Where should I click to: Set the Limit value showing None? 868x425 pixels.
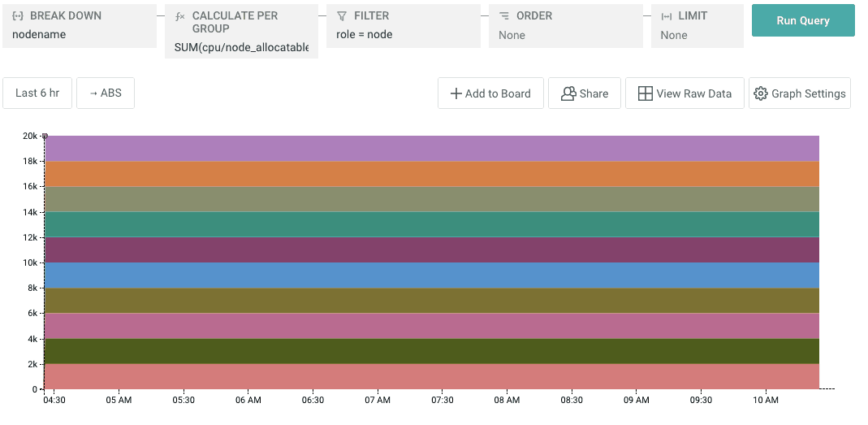(674, 35)
